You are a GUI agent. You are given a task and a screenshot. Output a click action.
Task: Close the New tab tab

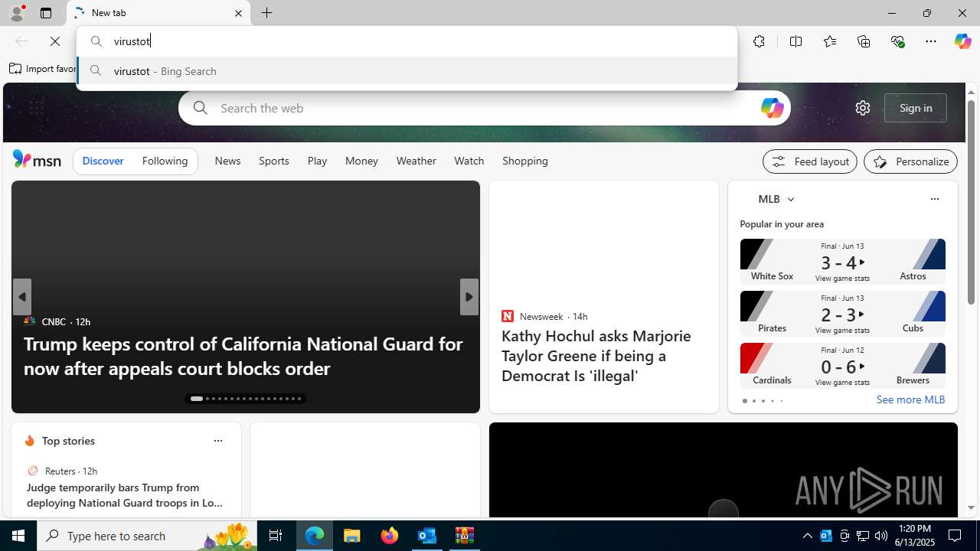[238, 13]
